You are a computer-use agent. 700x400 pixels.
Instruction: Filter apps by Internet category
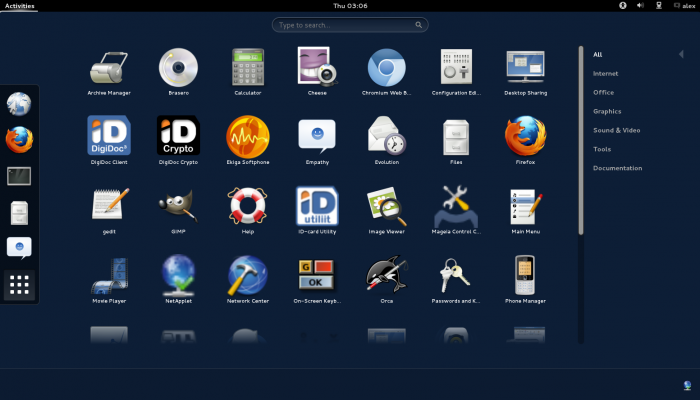[605, 73]
